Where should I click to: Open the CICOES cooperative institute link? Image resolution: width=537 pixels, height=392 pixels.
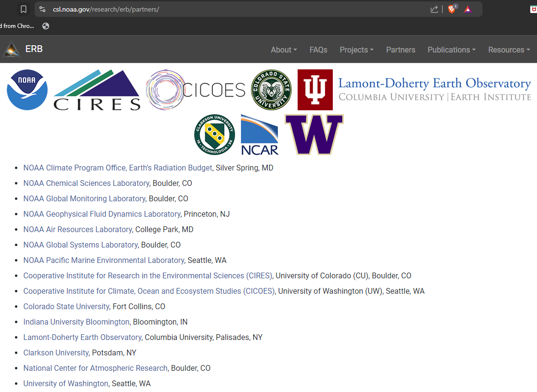[149, 291]
